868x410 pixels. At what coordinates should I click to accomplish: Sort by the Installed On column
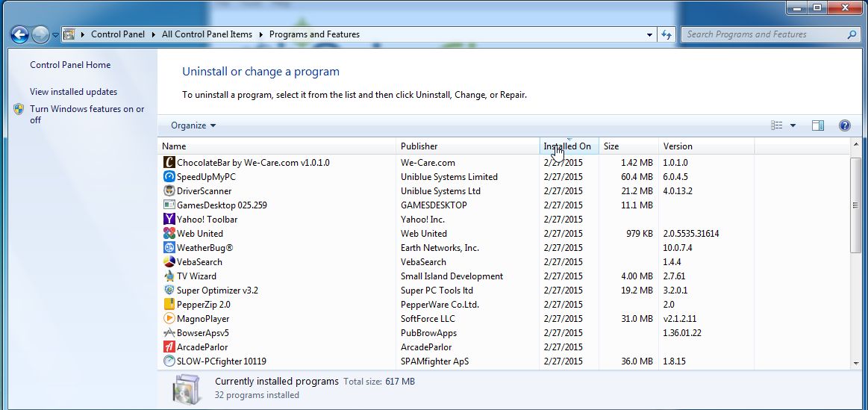point(569,146)
